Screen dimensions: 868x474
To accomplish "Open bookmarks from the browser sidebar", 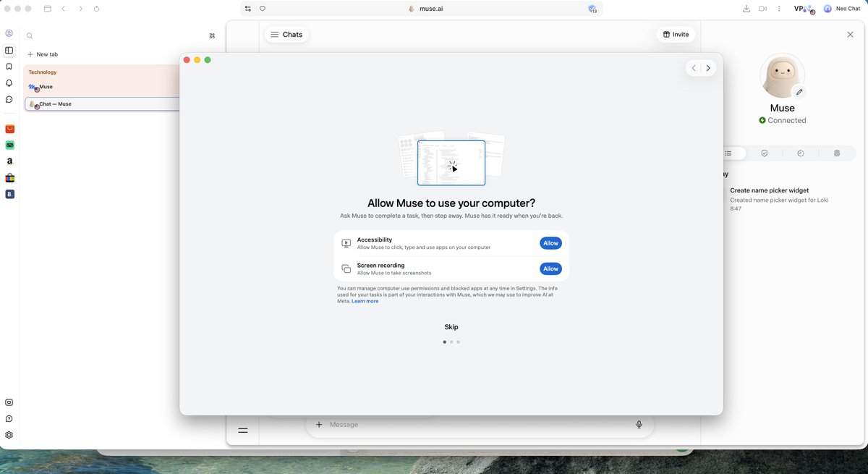I will coord(9,67).
